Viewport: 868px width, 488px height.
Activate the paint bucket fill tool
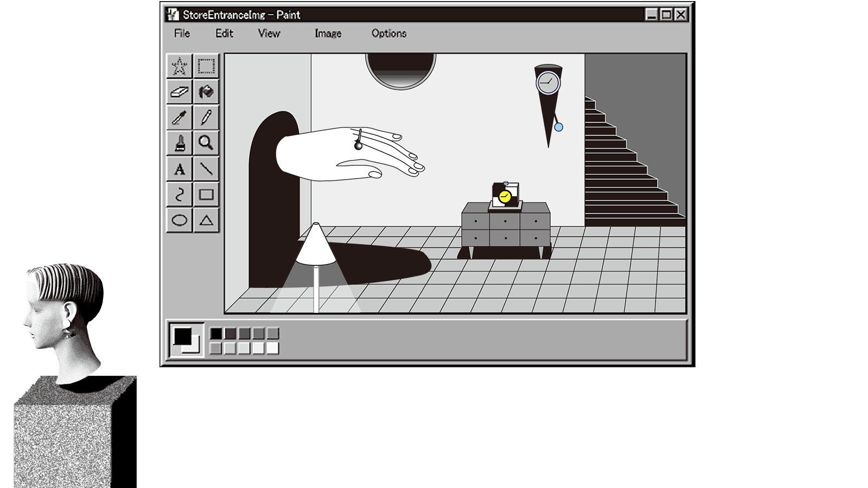click(206, 92)
